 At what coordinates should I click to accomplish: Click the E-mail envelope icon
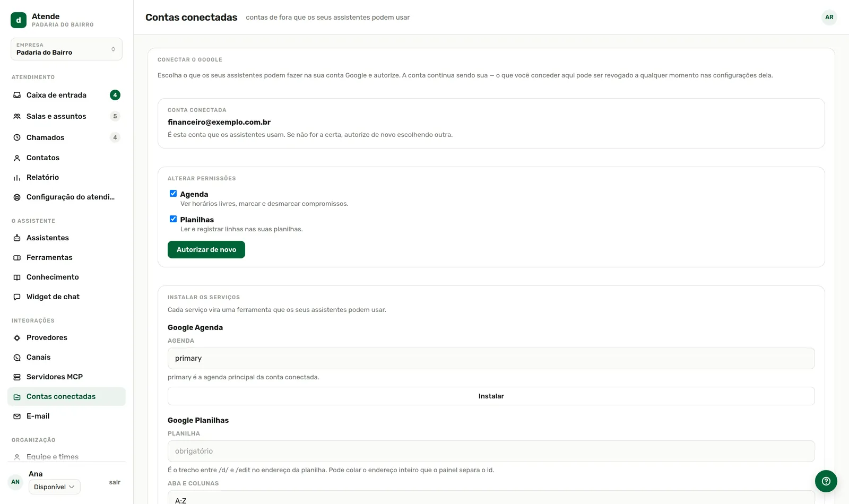pos(17,416)
